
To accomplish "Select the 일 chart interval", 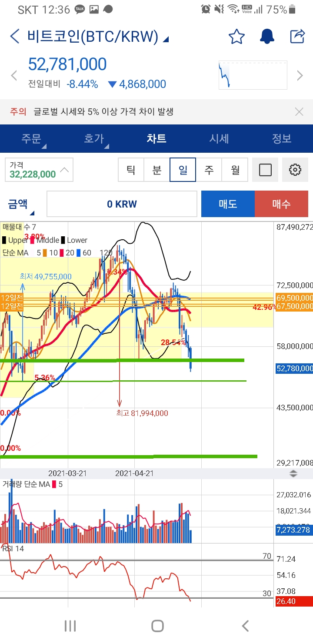I will [x=183, y=170].
